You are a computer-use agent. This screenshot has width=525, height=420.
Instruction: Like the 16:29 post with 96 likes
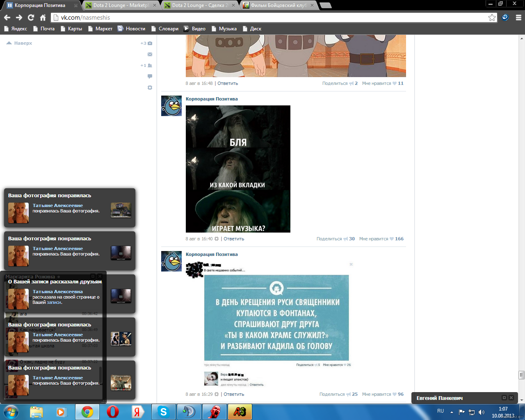point(383,394)
